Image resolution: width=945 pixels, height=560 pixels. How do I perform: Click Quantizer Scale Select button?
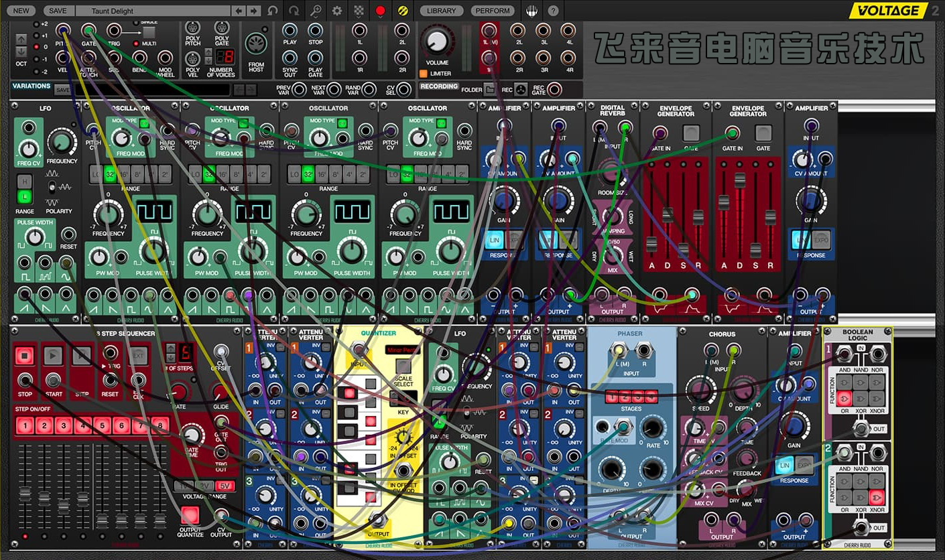403,366
